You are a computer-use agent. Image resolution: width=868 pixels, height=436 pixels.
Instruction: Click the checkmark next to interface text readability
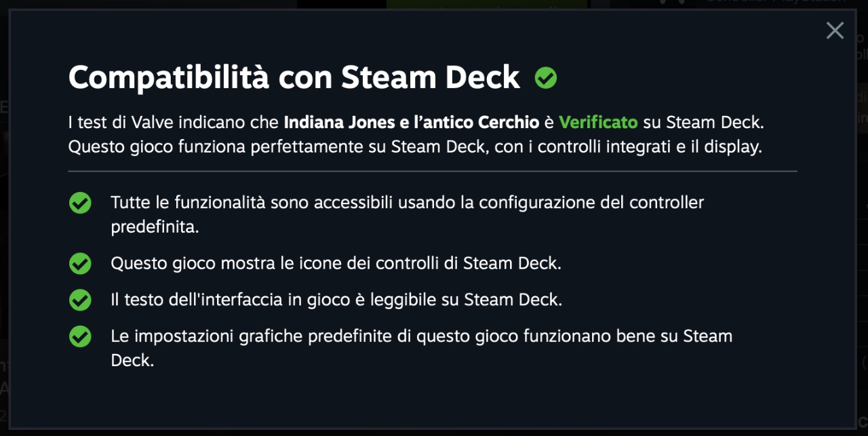pos(80,300)
